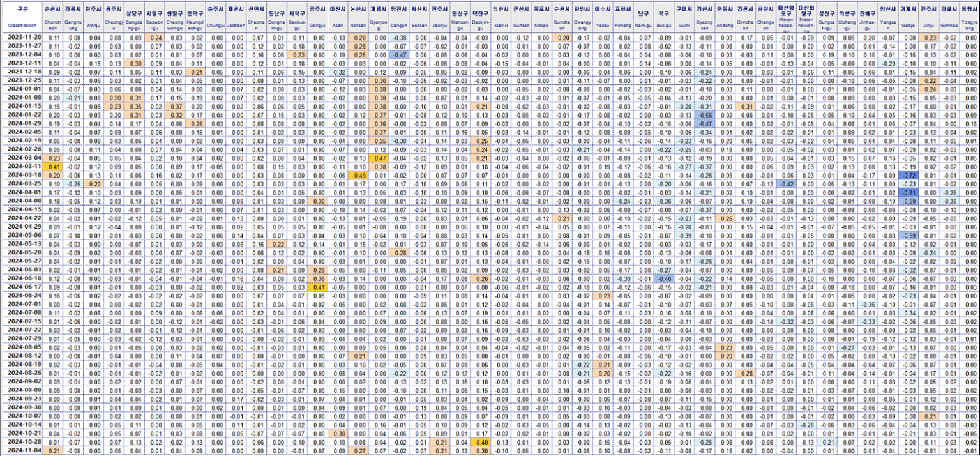Click the 2024-08-26 row label

pyautogui.click(x=22, y=372)
